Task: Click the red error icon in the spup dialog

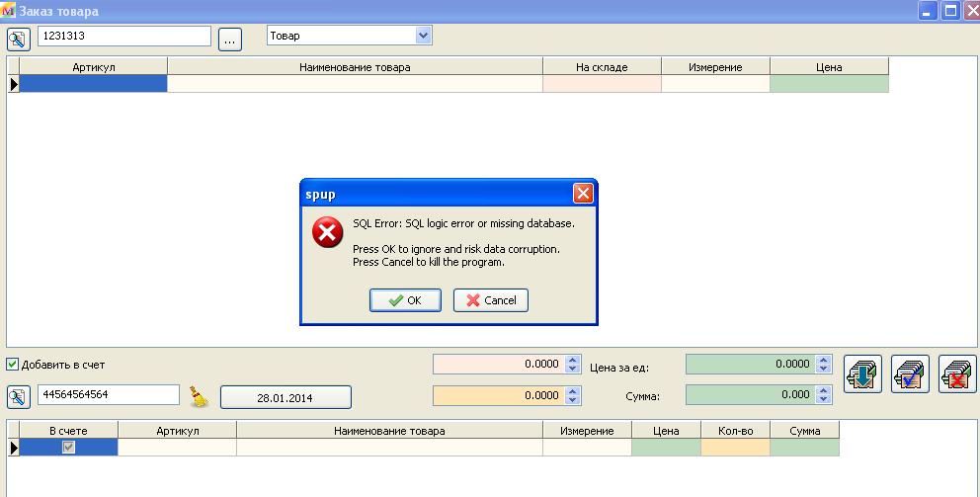Action: (x=327, y=233)
